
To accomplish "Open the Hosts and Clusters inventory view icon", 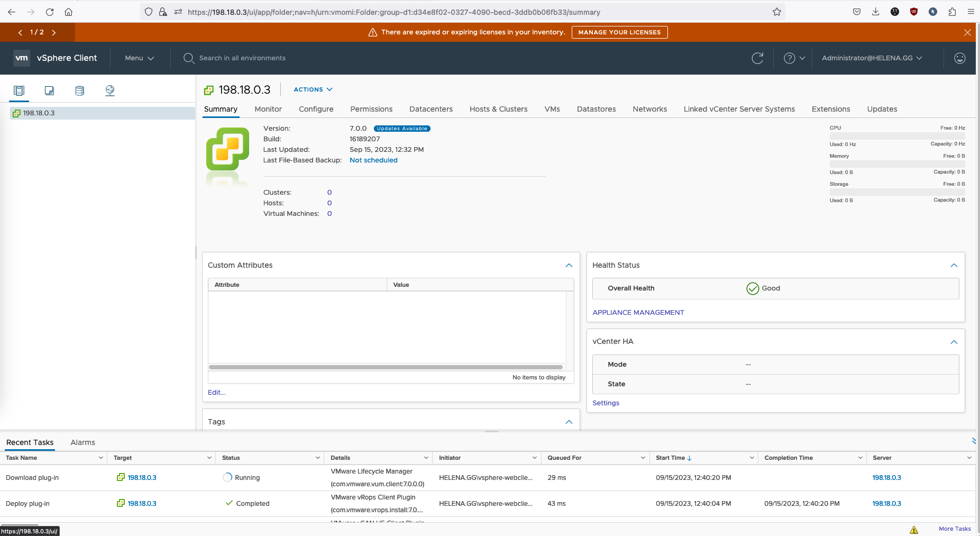I will click(19, 90).
